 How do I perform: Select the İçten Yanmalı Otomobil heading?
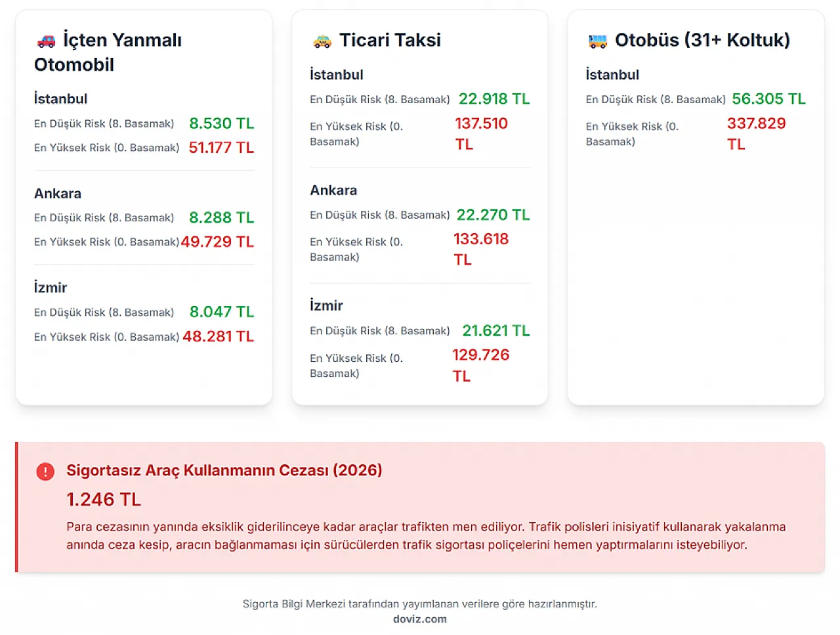tap(108, 53)
